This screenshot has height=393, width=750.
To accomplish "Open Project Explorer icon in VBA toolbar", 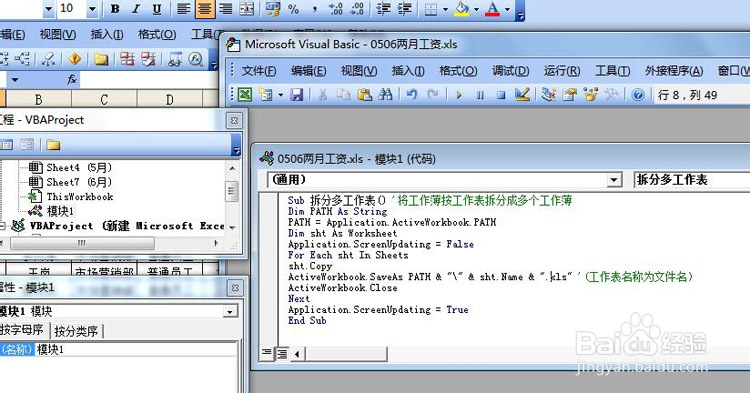I will (548, 94).
